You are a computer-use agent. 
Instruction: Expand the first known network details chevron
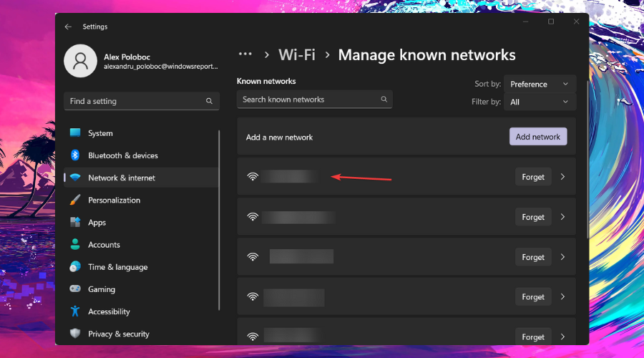tap(562, 177)
